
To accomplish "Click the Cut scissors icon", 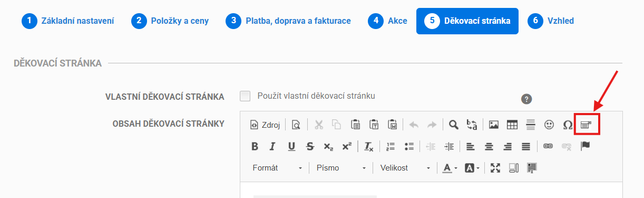I will pos(319,125).
